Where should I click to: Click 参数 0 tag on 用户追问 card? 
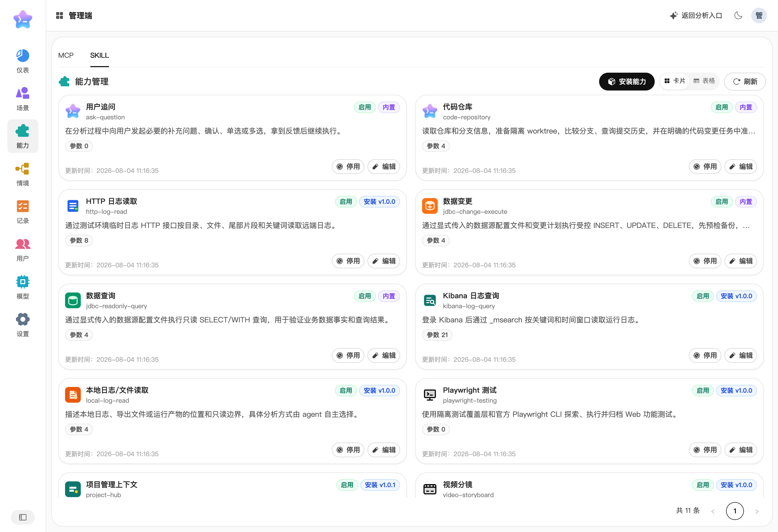[x=79, y=146]
